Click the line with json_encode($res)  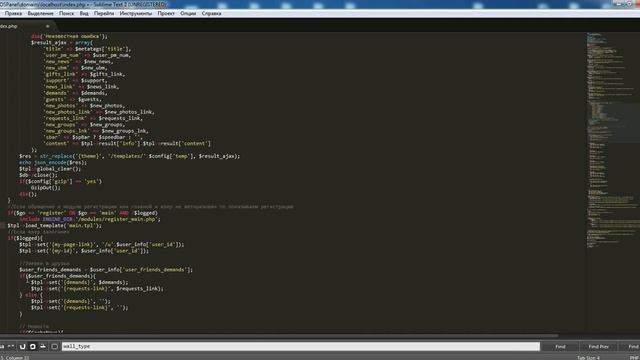53,162
